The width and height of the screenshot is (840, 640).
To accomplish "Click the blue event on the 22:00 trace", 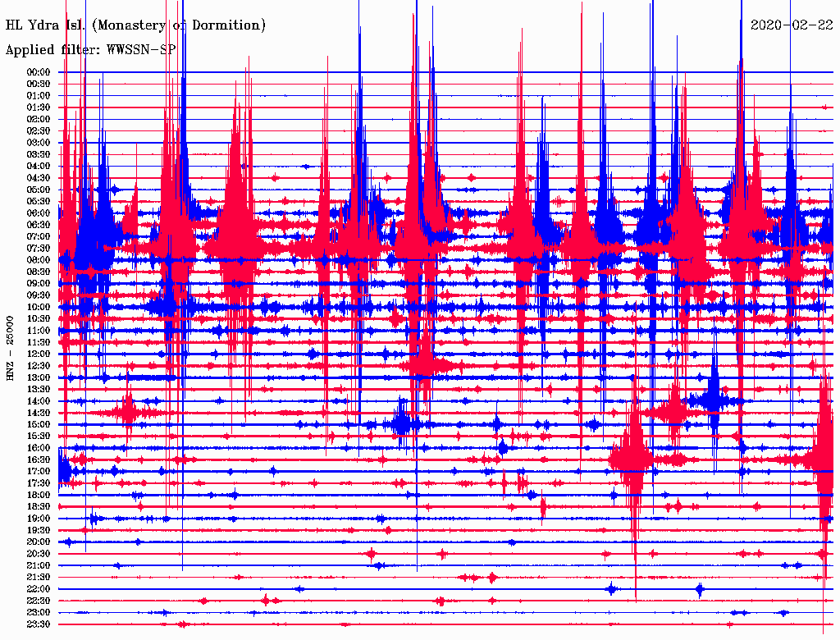I will tap(699, 589).
